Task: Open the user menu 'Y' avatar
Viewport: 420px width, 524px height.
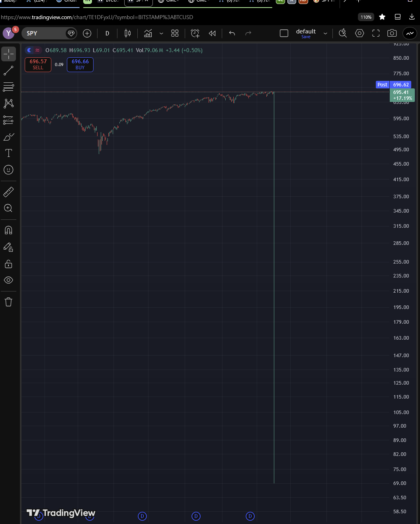Action: pos(8,33)
